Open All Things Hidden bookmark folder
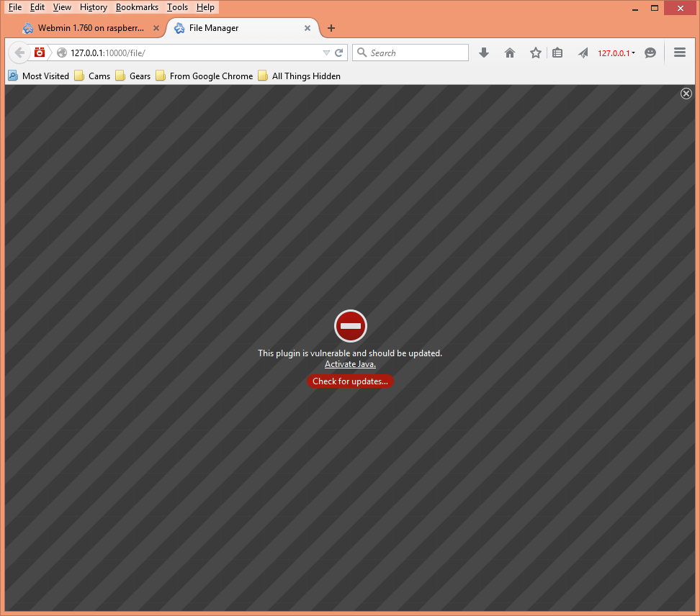This screenshot has width=700, height=616. (x=300, y=76)
